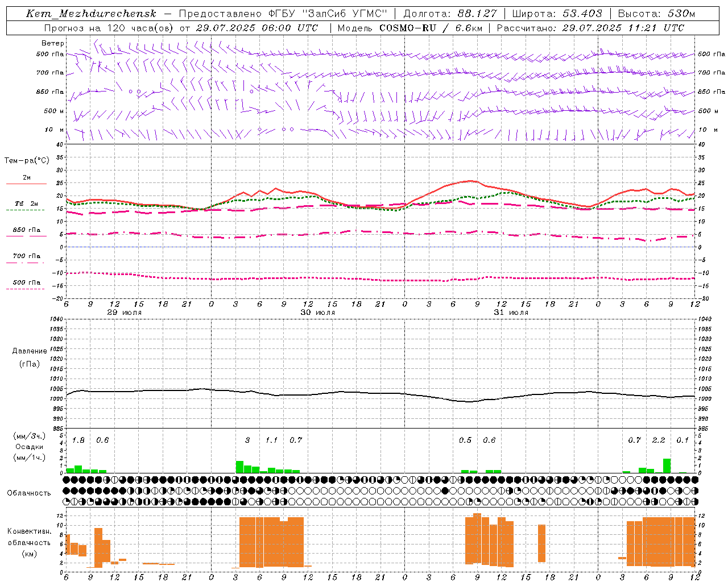Select the latitude value 53.403
Screen dimensions: 728x582
pyautogui.click(x=582, y=14)
